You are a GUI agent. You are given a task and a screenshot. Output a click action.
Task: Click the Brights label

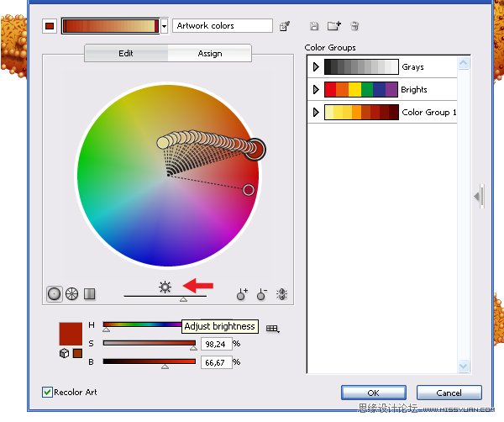(414, 89)
